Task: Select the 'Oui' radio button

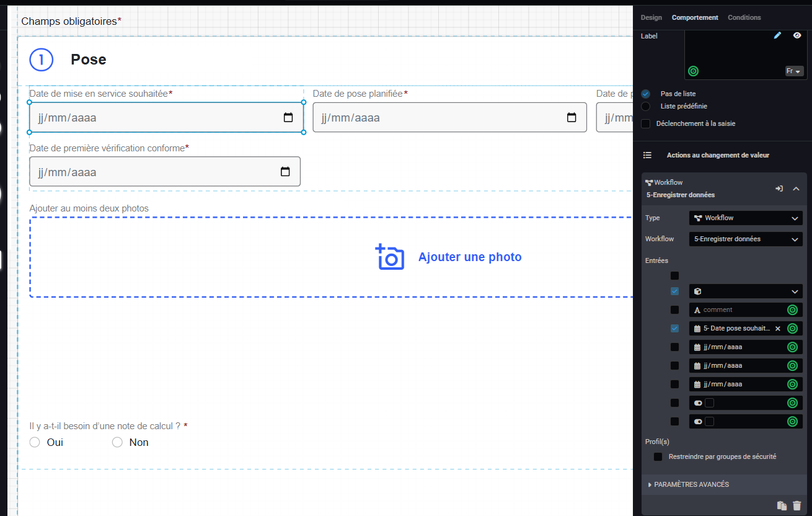Action: tap(35, 442)
